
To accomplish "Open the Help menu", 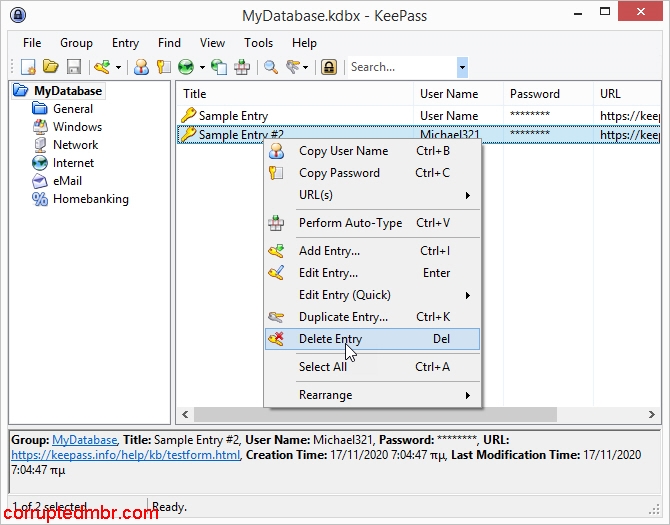I will point(304,43).
